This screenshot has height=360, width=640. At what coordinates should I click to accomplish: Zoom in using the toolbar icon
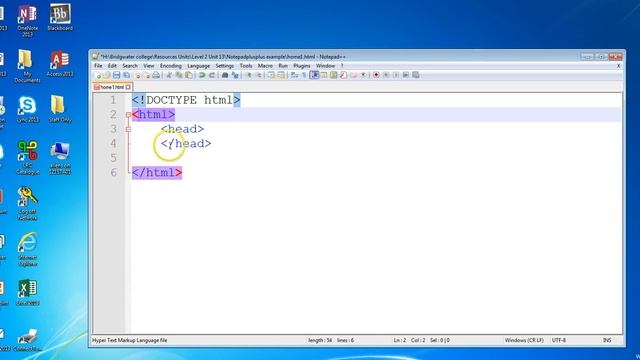tap(249, 75)
